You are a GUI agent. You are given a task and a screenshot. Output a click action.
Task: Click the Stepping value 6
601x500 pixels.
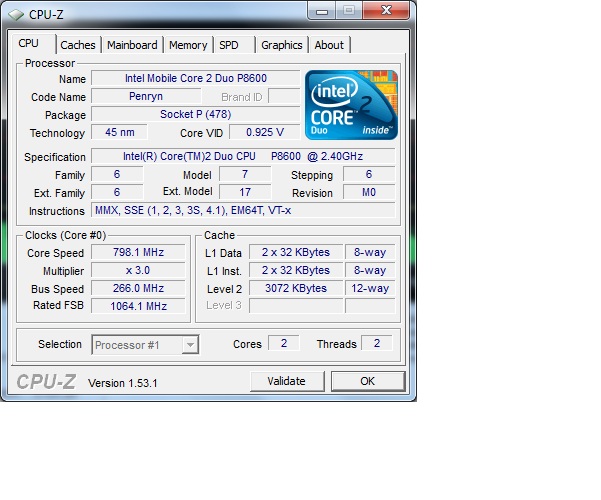tap(369, 174)
